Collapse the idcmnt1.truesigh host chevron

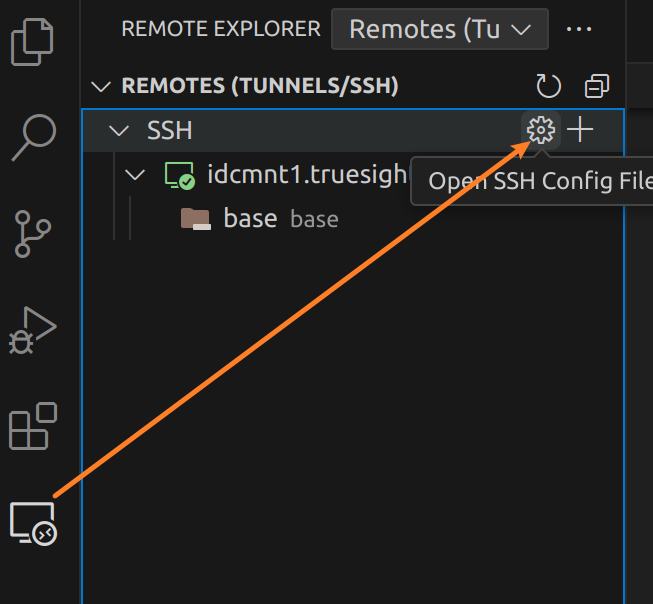135,176
